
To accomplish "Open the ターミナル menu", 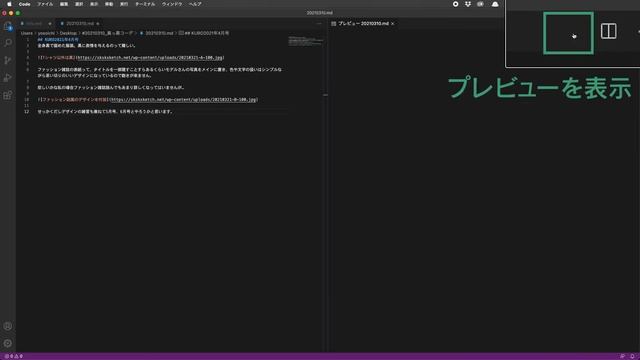I will tap(145, 4).
